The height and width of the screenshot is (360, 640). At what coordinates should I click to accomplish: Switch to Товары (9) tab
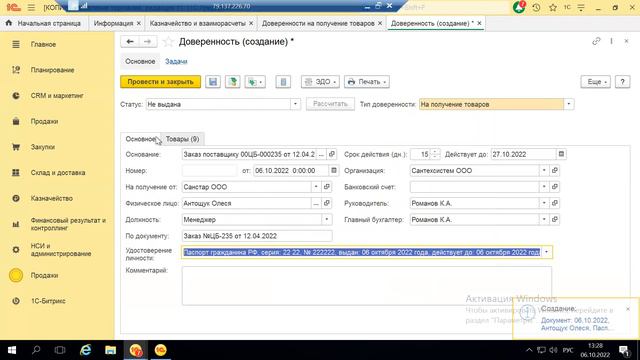click(182, 139)
